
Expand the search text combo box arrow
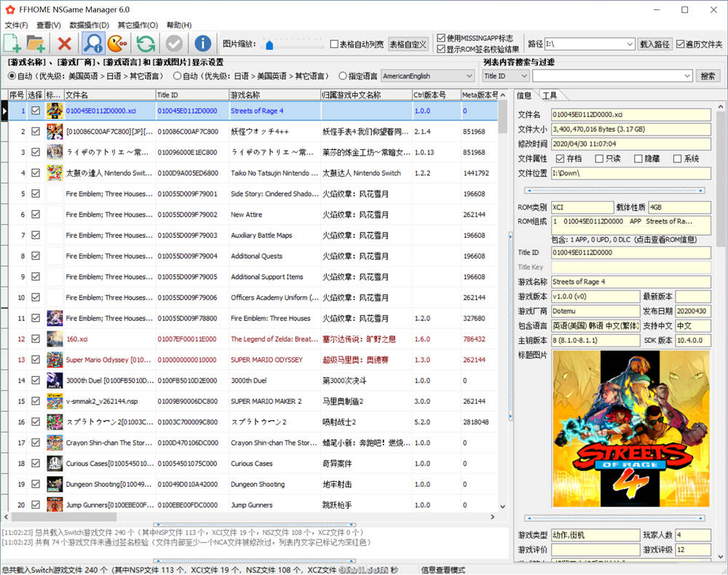tap(688, 76)
